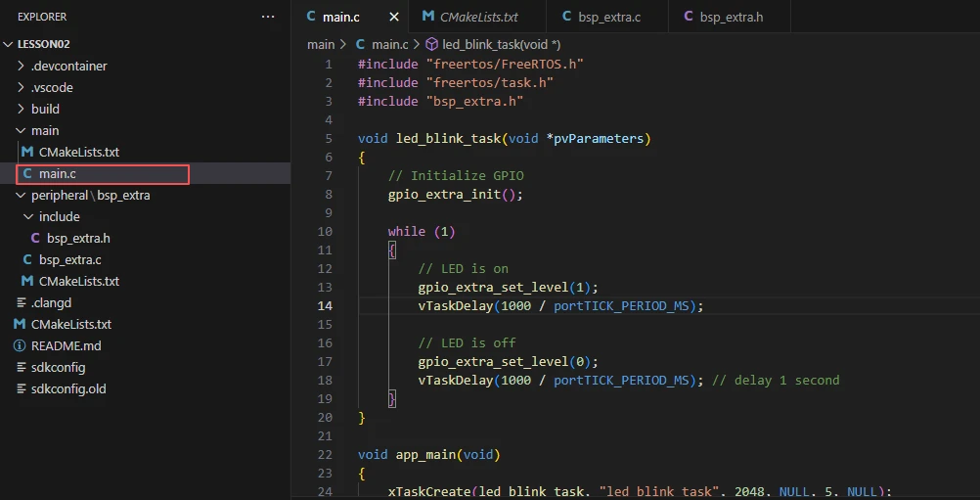Close the main.c editor tab
980x500 pixels.
394,17
